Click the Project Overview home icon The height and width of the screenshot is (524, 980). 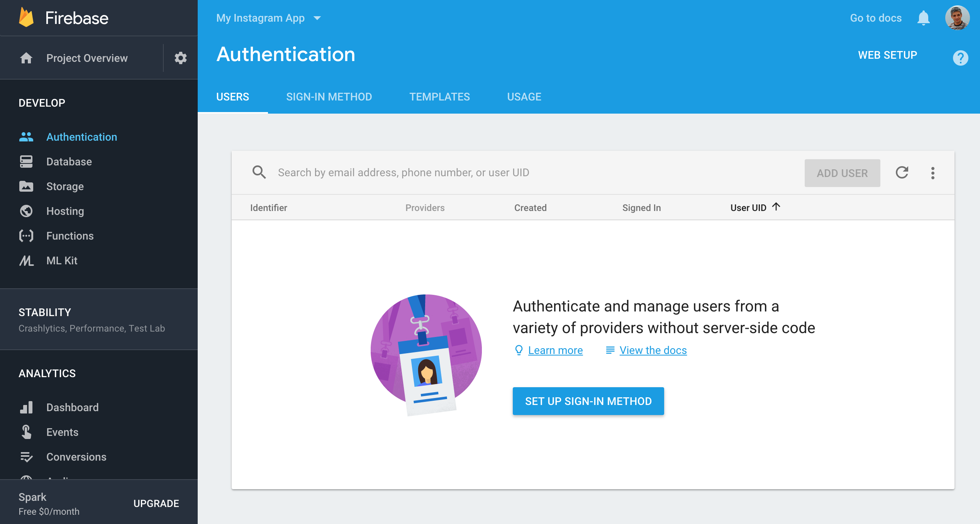pos(26,58)
